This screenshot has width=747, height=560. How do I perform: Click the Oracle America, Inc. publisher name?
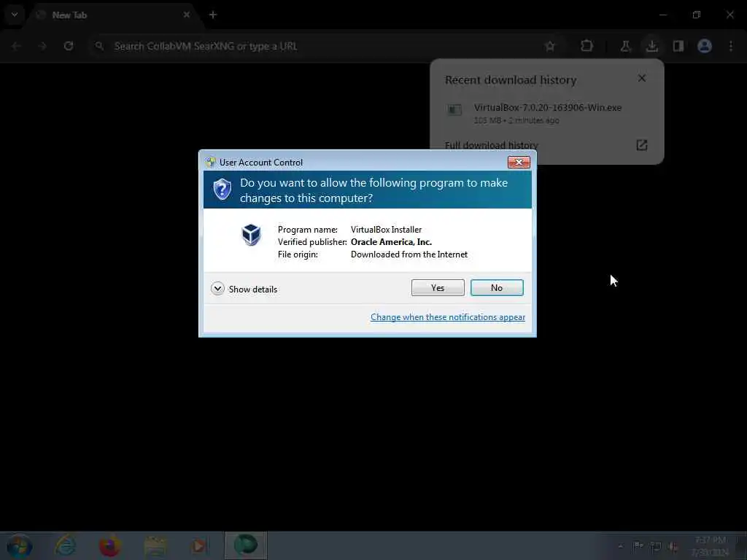coord(391,242)
